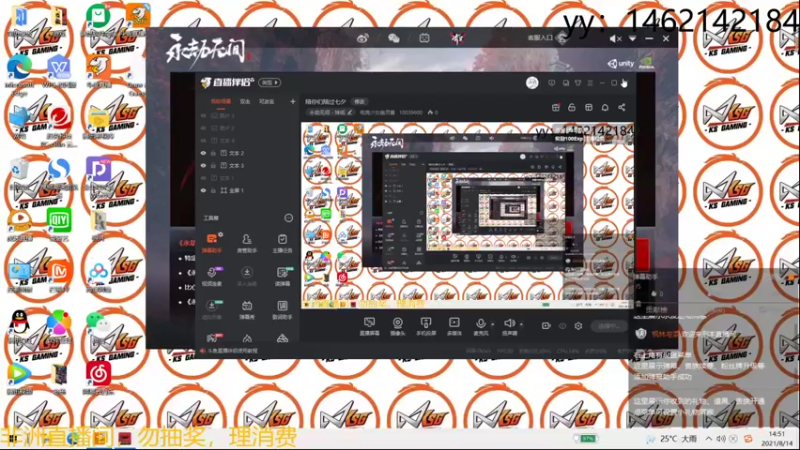The width and height of the screenshot is (800, 450).
Task: Toggle visibility of layer 文本 3
Action: (x=204, y=165)
